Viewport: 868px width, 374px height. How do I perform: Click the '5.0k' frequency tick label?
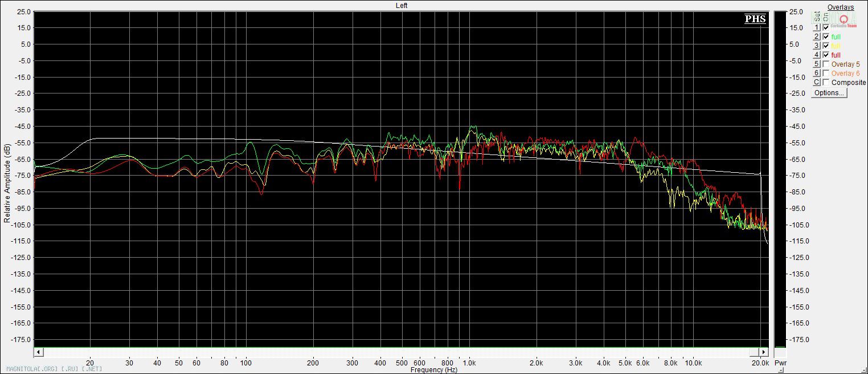pos(625,363)
